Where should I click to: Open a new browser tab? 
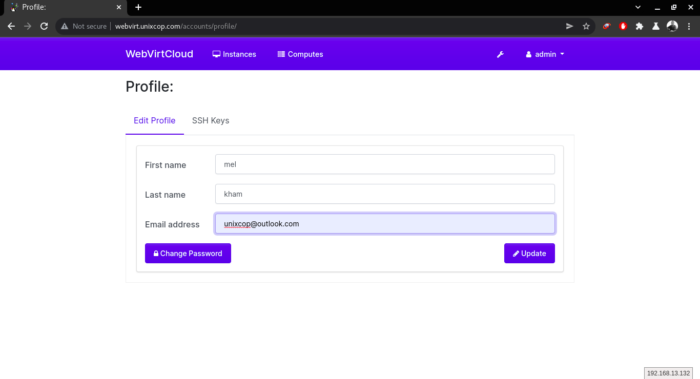(138, 7)
